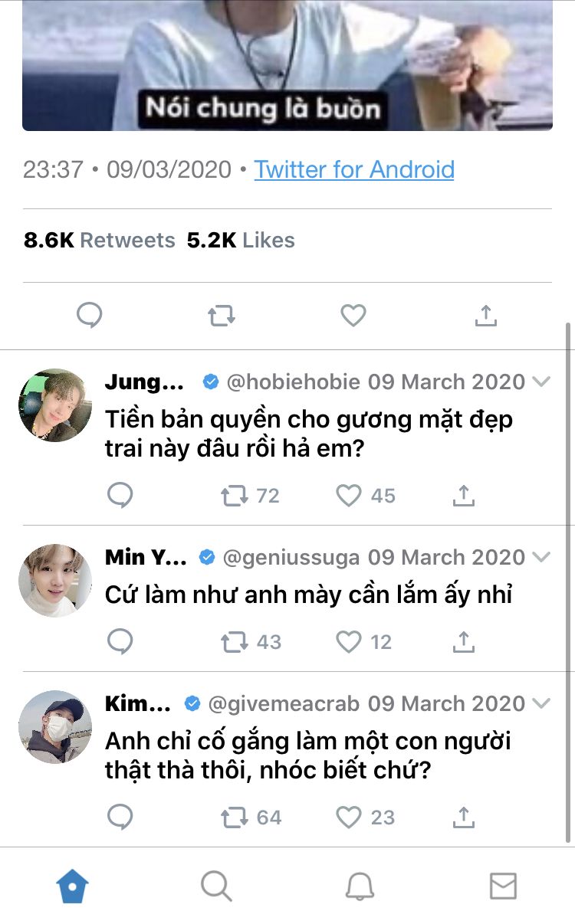Like the @hobiehobie reply with 45 likes
The image size is (575, 924).
(x=349, y=496)
